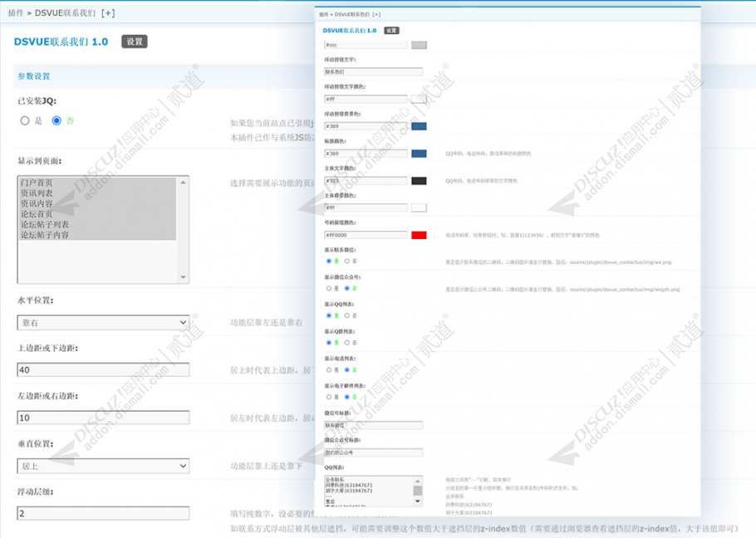756x538 pixels.
Task: Select 论坛帖子内容 in the 显示到页面 list
Action: pyautogui.click(x=97, y=235)
